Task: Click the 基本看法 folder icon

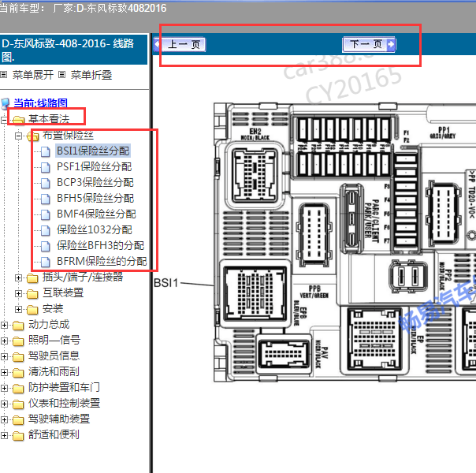Action: click(18, 120)
